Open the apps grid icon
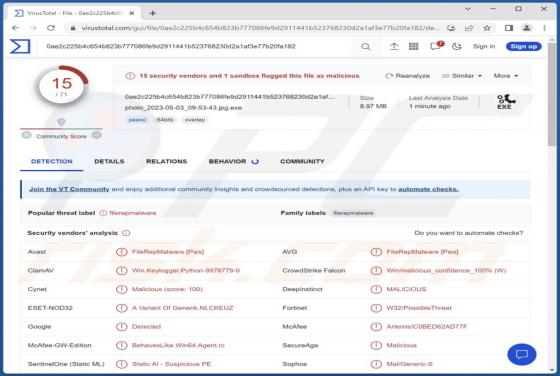 (414, 46)
